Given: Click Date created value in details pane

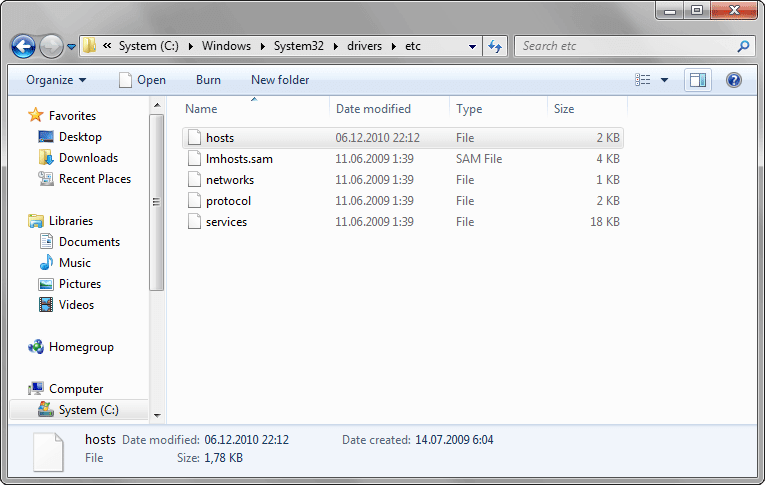Looking at the screenshot, I should click(x=454, y=440).
